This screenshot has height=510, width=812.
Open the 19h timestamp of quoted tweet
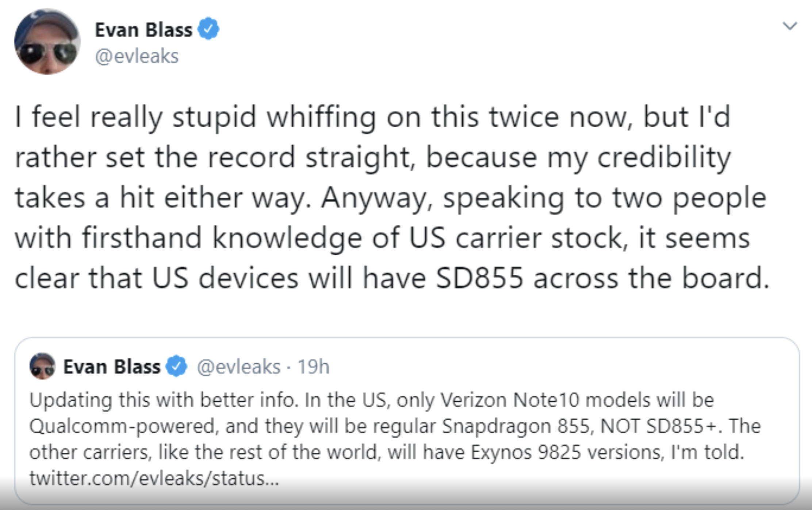pyautogui.click(x=313, y=367)
